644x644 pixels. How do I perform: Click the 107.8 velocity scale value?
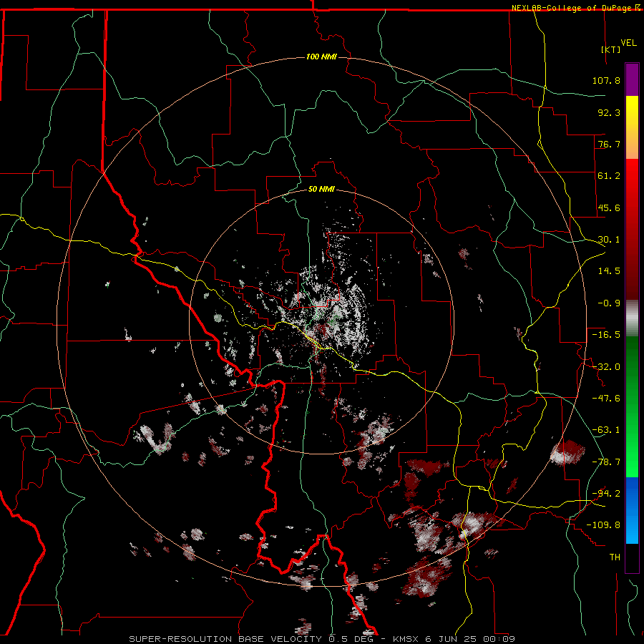606,80
